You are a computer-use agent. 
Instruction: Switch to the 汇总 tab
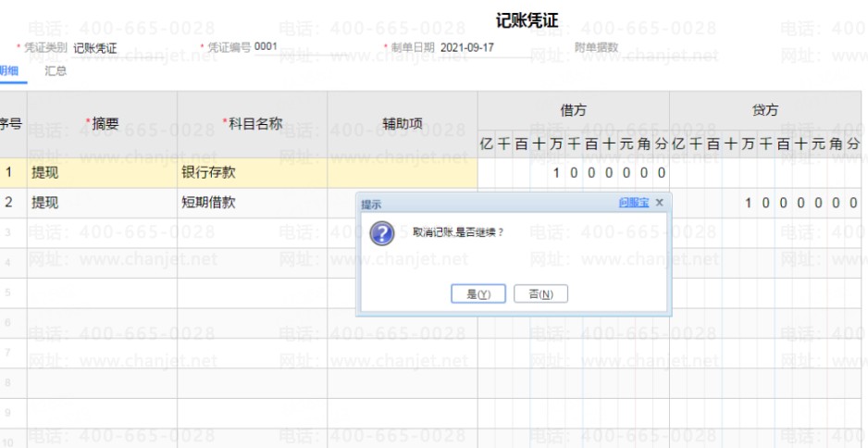click(56, 71)
